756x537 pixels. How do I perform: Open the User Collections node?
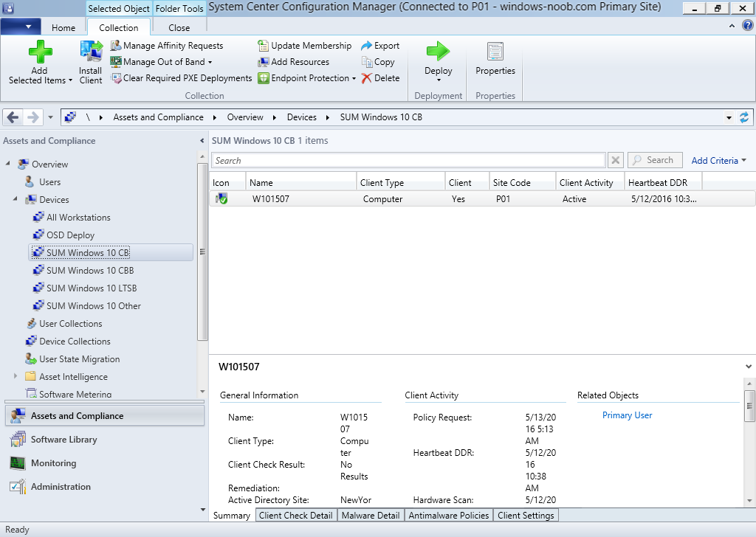pos(70,324)
